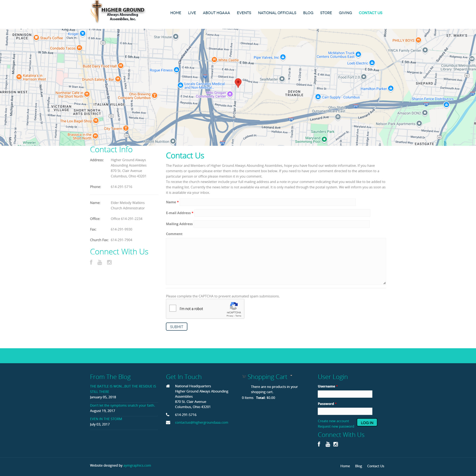Click the gray Instagram icon in the sidebar
Image resolution: width=476 pixels, height=476 pixels.
[109, 262]
